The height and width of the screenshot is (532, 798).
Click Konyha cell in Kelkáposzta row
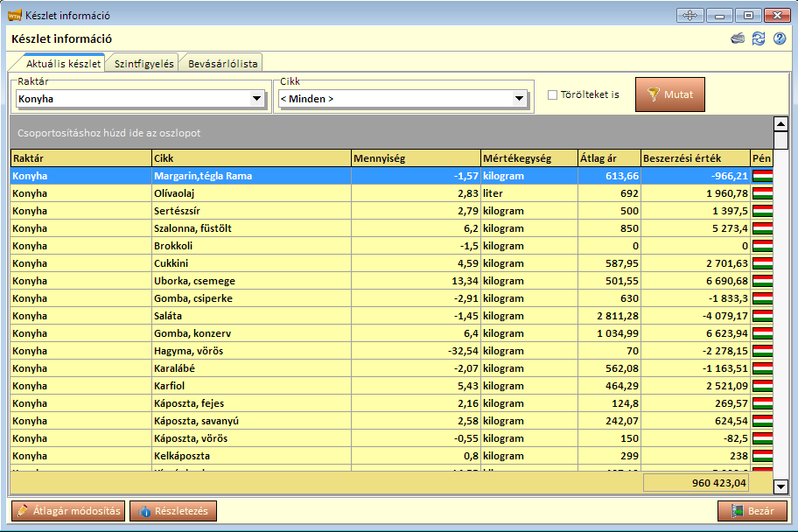(x=80, y=456)
